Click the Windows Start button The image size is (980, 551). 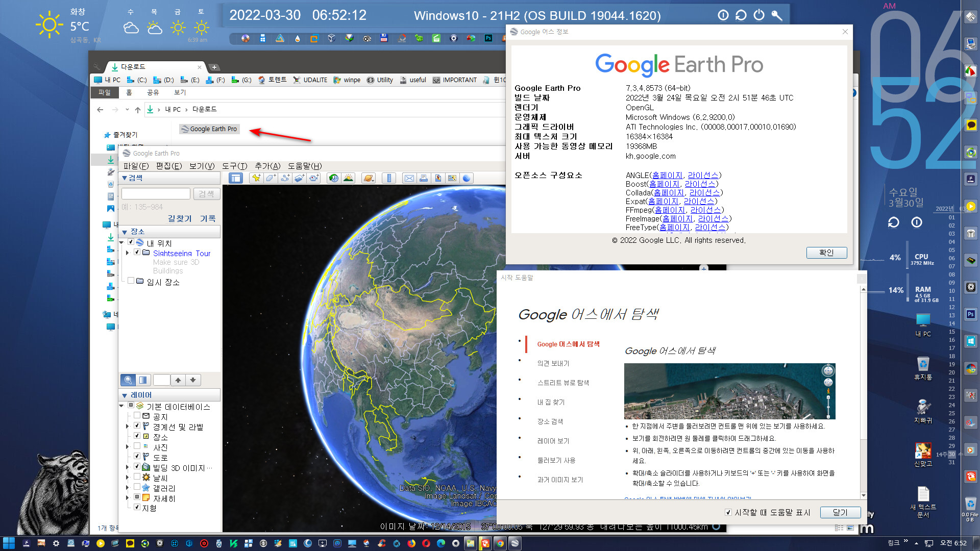9,543
